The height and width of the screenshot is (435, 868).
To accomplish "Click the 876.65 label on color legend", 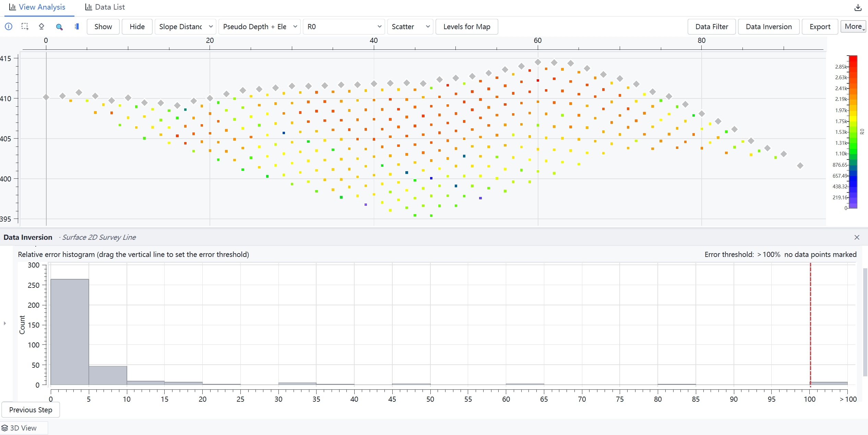I will coord(840,165).
